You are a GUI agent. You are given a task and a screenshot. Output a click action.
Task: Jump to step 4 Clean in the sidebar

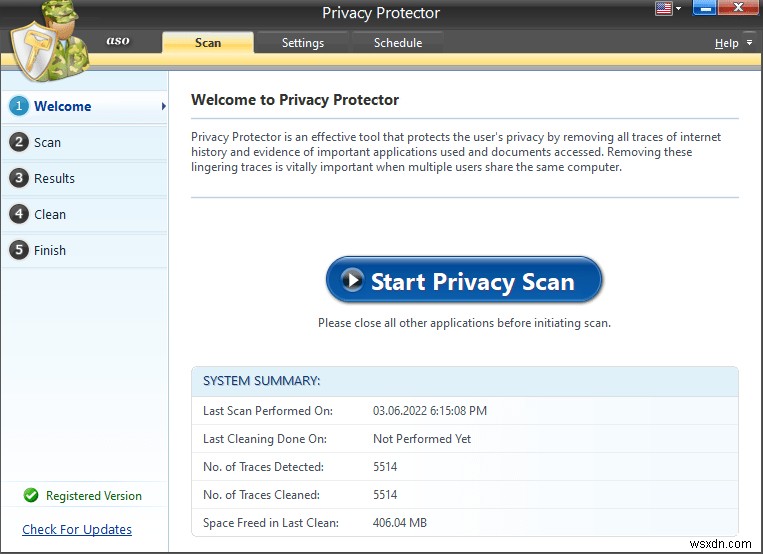pyautogui.click(x=49, y=214)
